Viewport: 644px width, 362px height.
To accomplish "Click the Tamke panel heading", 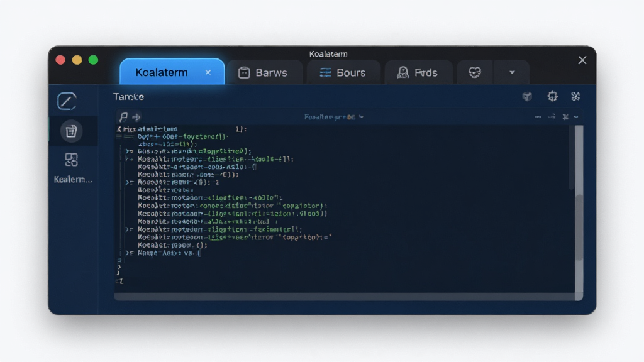I will [x=128, y=97].
